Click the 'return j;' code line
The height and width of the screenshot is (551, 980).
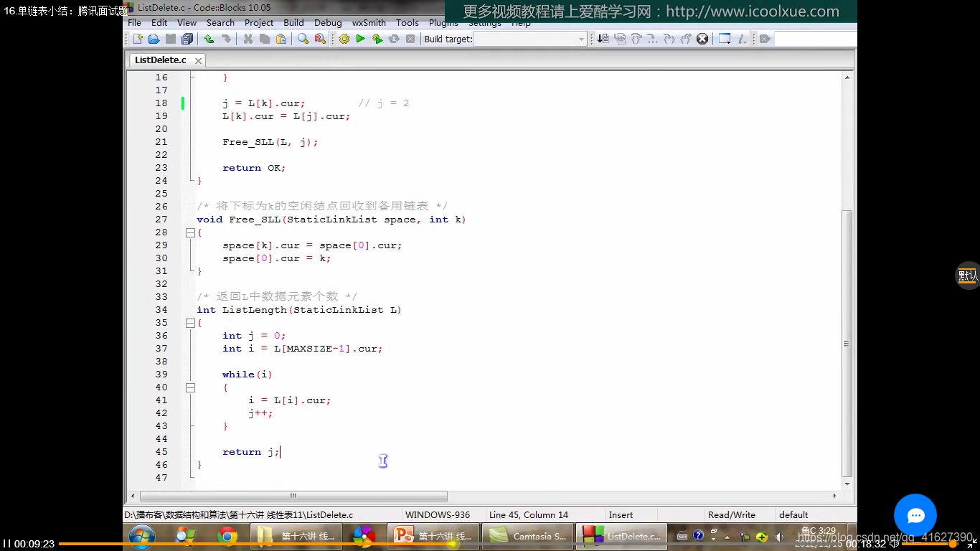coord(251,452)
